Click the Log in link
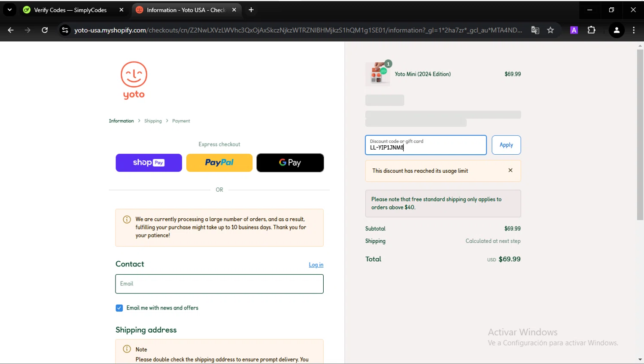 point(316,265)
